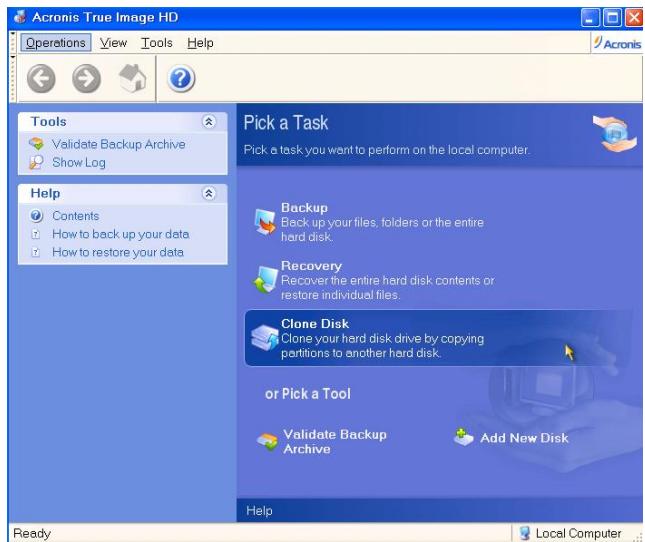Open How to restore your data
The height and width of the screenshot is (542, 645).
(118, 252)
